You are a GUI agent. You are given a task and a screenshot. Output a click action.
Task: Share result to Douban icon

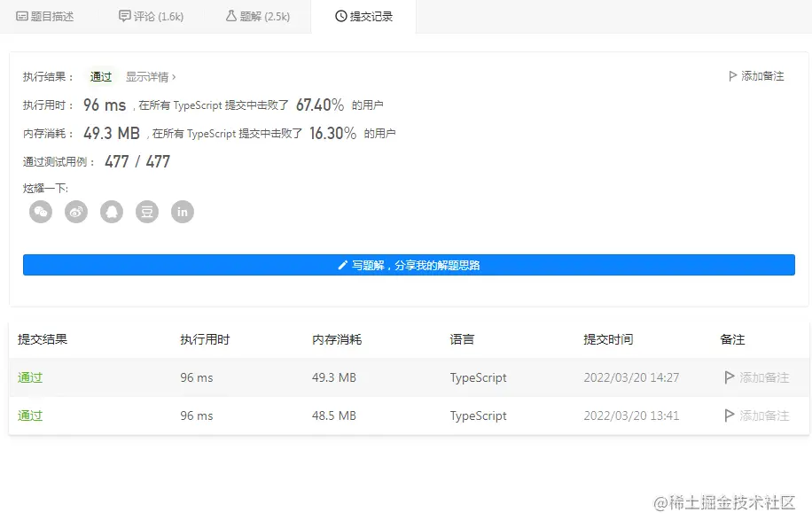pyautogui.click(x=147, y=212)
